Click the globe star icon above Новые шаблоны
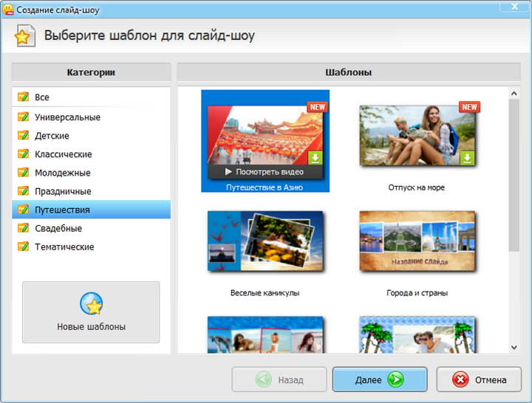Screen dimensions: 532x403 [x=92, y=303]
